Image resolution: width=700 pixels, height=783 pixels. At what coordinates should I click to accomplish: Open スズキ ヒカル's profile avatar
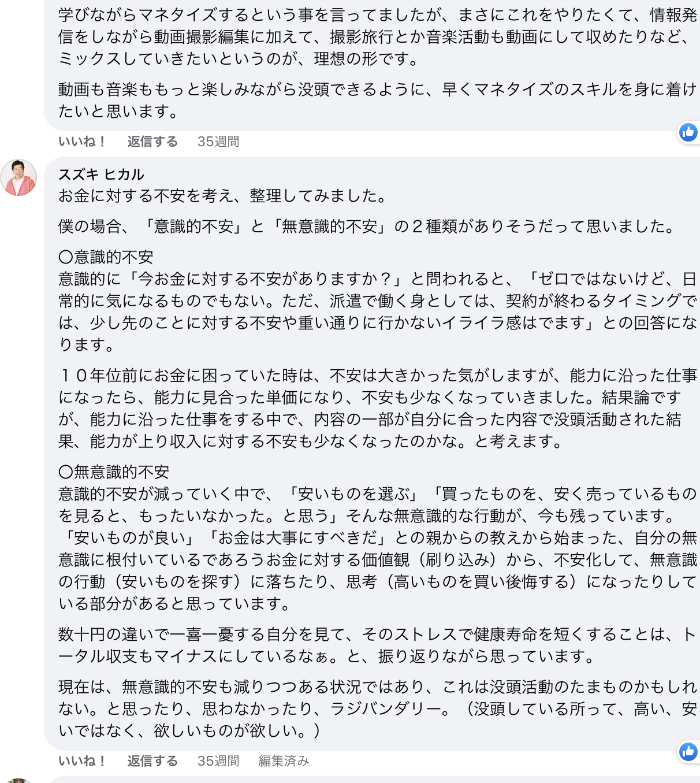click(x=18, y=177)
